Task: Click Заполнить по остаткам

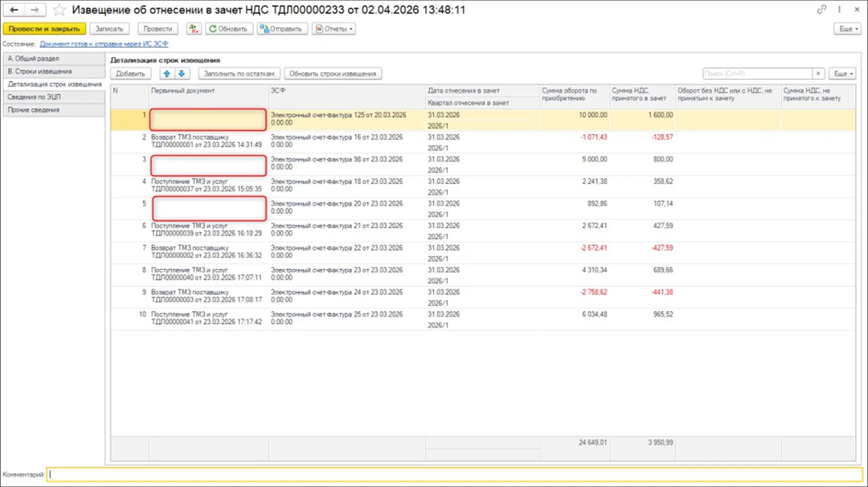Action: point(239,74)
